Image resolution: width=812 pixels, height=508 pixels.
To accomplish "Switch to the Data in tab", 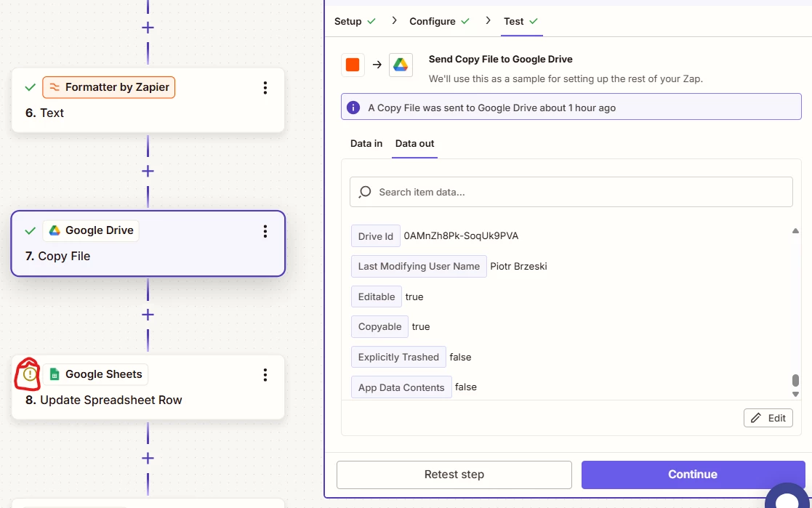I will tap(366, 143).
